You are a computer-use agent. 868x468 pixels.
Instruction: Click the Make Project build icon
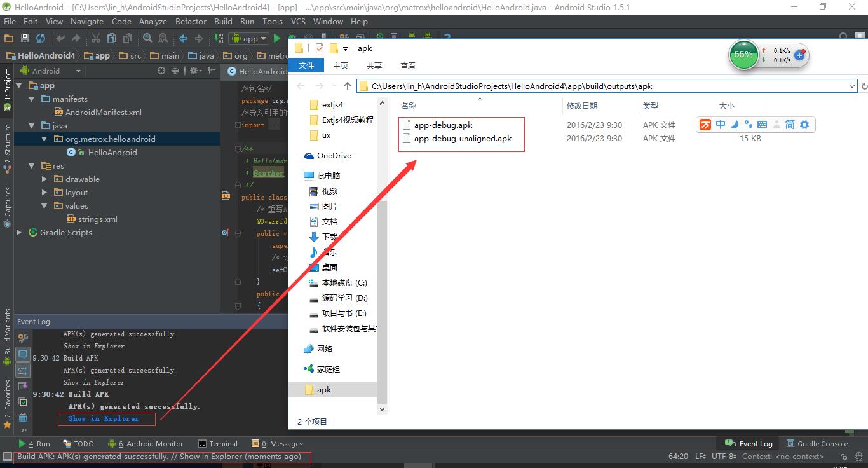click(219, 38)
